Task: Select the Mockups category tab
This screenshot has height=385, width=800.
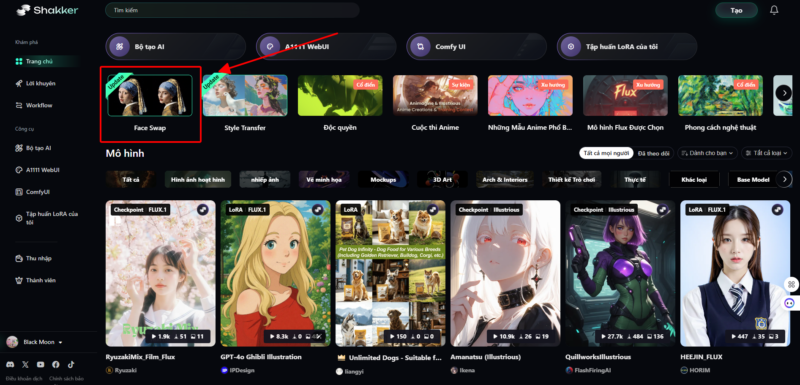Action: coord(384,179)
